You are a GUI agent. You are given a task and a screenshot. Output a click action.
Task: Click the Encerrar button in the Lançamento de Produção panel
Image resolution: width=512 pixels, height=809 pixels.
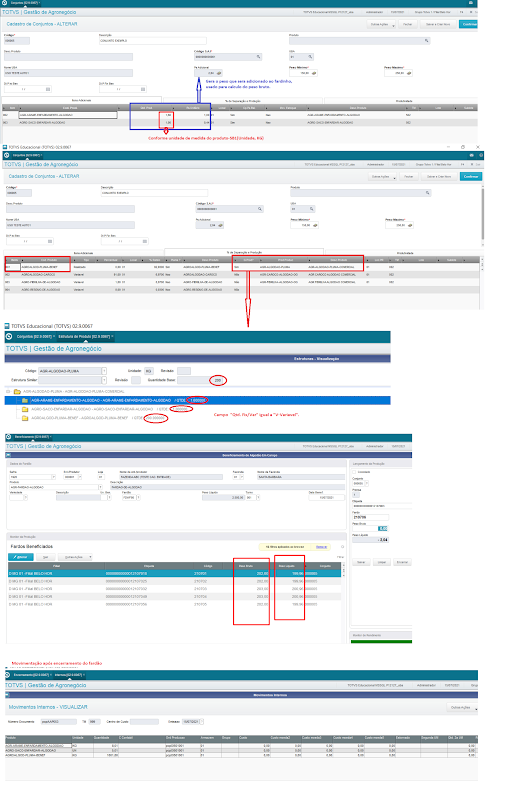403,562
